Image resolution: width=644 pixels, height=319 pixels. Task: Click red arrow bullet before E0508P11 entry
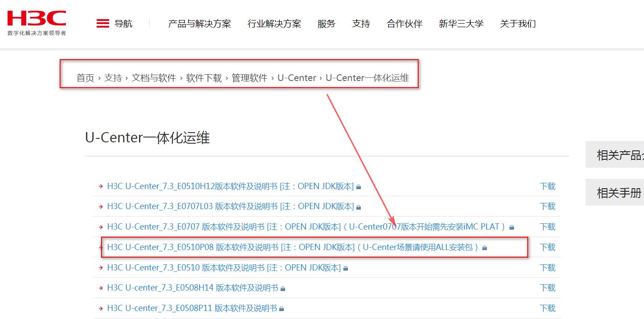[x=101, y=308]
